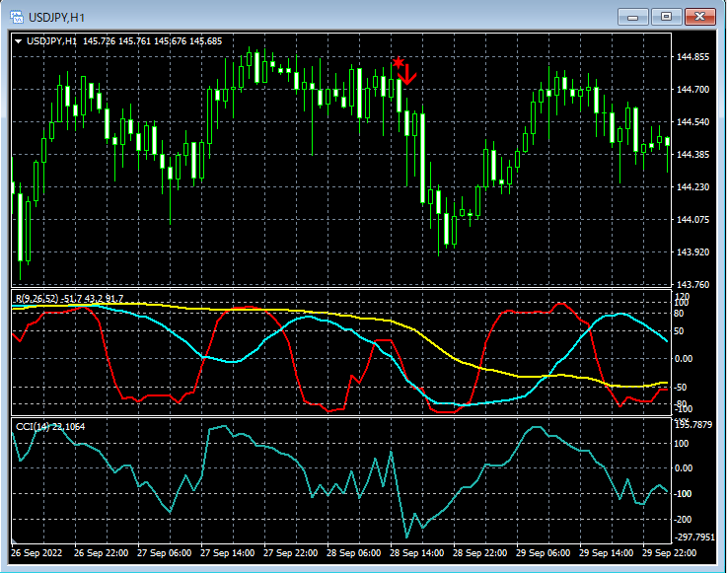Click the 29 Sep 22:00 time label

[x=670, y=553]
